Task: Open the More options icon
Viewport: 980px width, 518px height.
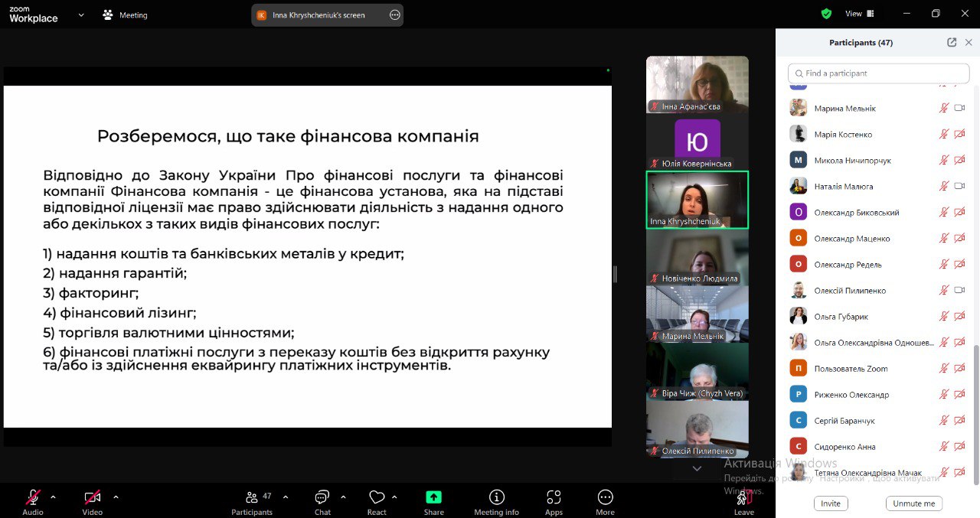Action: (605, 498)
